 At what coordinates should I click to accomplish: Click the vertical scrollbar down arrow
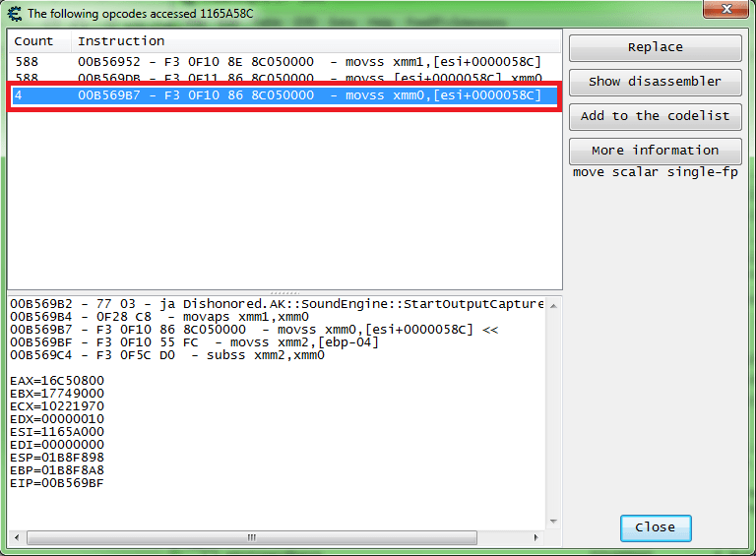point(553,522)
